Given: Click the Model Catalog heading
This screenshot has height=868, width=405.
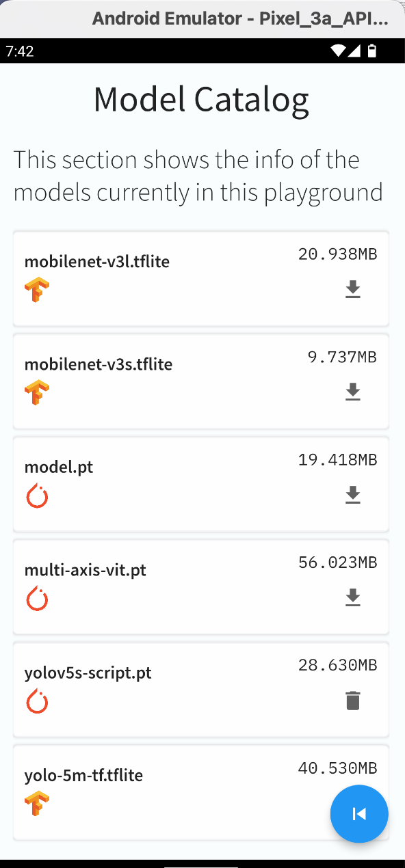Looking at the screenshot, I should (x=201, y=100).
